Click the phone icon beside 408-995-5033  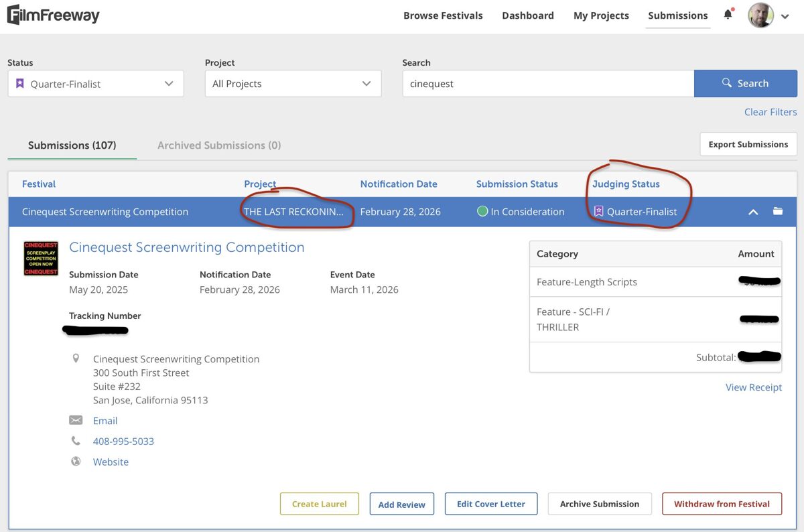pos(76,441)
